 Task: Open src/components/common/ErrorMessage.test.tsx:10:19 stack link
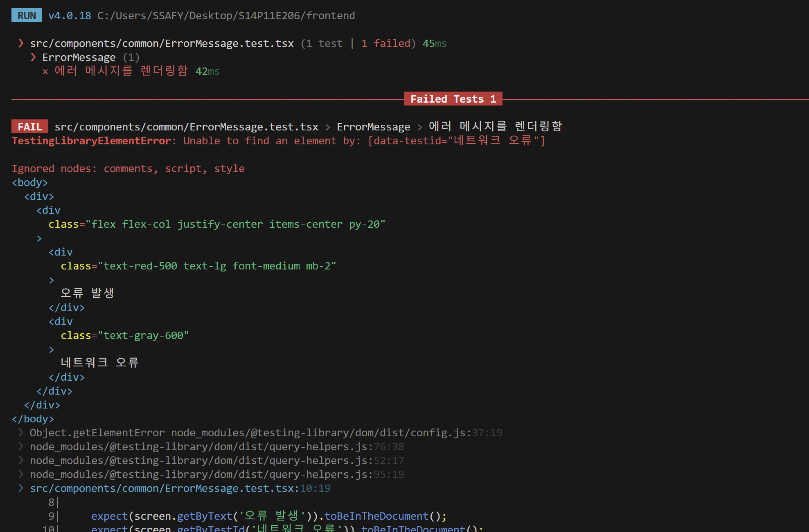pyautogui.click(x=180, y=488)
